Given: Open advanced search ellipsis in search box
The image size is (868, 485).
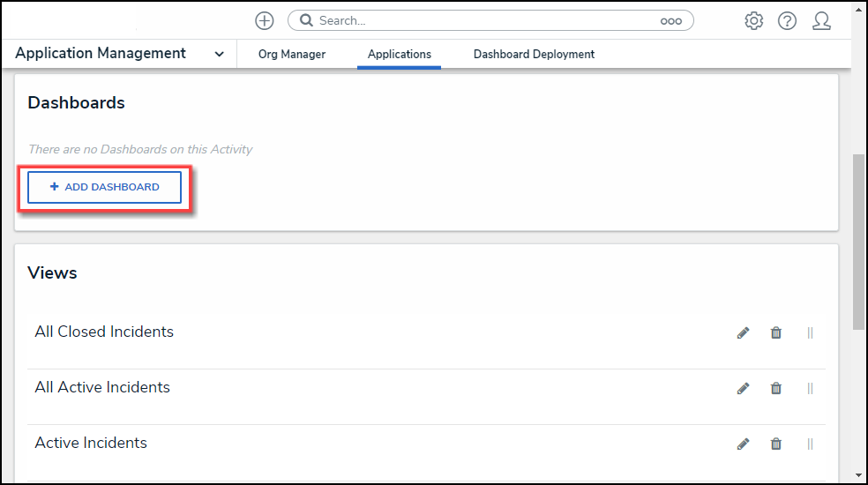Looking at the screenshot, I should tap(671, 21).
